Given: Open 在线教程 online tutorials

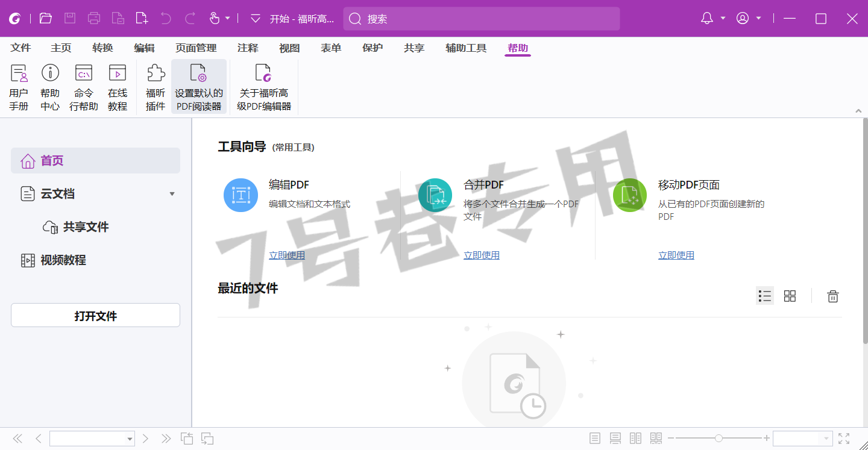Looking at the screenshot, I should (x=118, y=87).
